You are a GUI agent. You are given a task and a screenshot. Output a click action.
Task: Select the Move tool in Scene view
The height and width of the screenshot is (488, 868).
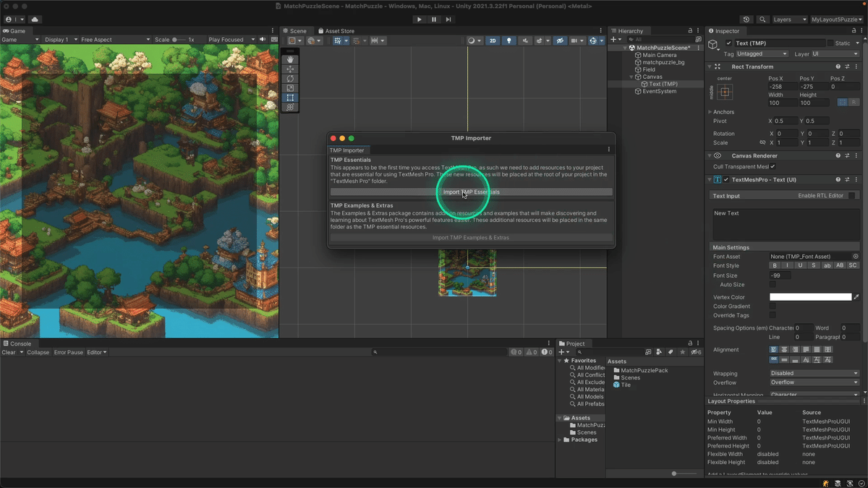(x=290, y=69)
